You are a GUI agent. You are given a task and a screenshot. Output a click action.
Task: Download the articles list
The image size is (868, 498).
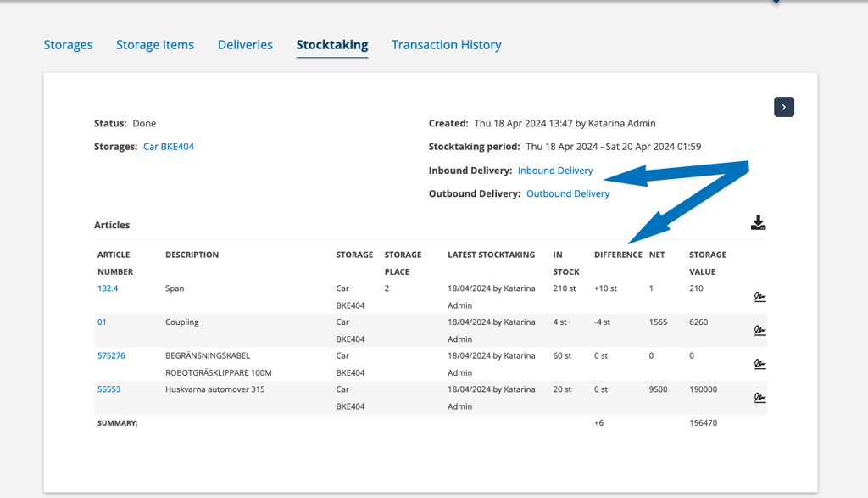click(758, 222)
